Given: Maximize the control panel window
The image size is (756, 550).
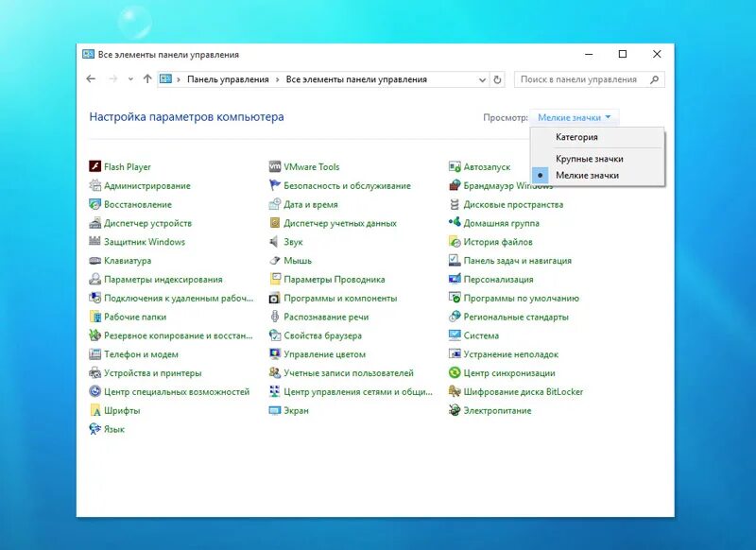Looking at the screenshot, I should click(623, 54).
